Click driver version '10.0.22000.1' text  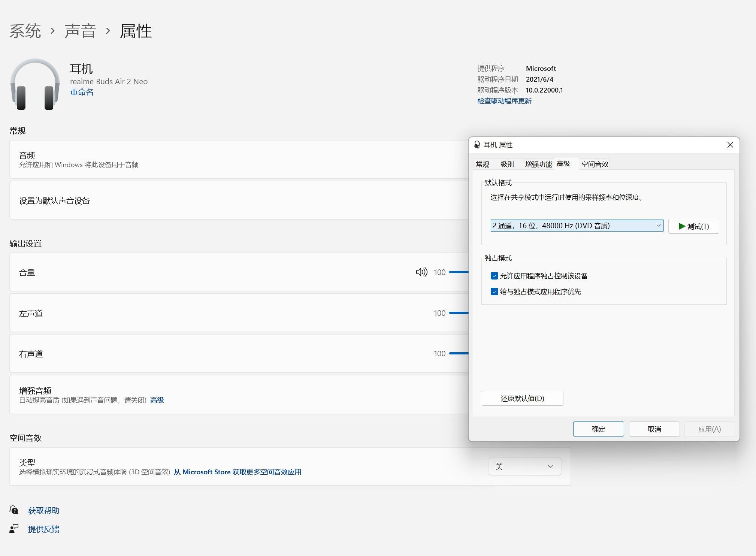[x=544, y=90]
